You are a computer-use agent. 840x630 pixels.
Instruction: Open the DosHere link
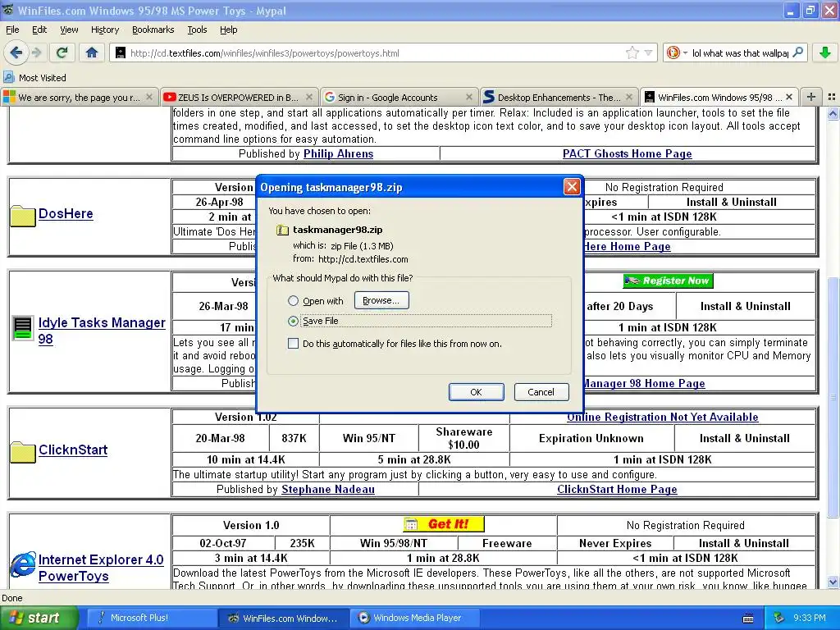click(x=66, y=213)
